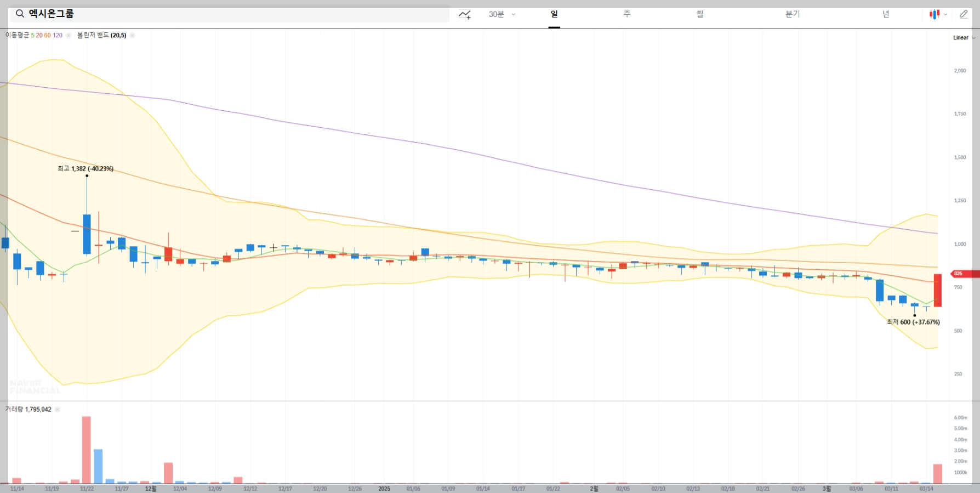Viewport: 980px width, 493px height.
Task: Activate the pencil drawing tool icon
Action: [964, 14]
